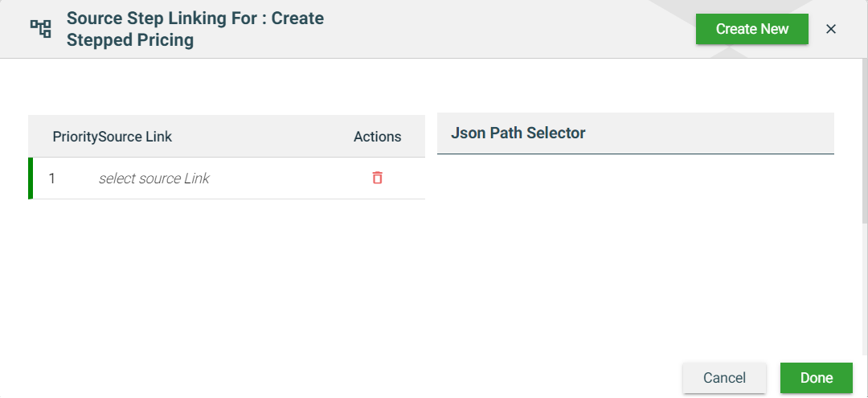Click the Create Stepped Pricing title line
Image resolution: width=868 pixels, height=398 pixels.
pyautogui.click(x=130, y=40)
